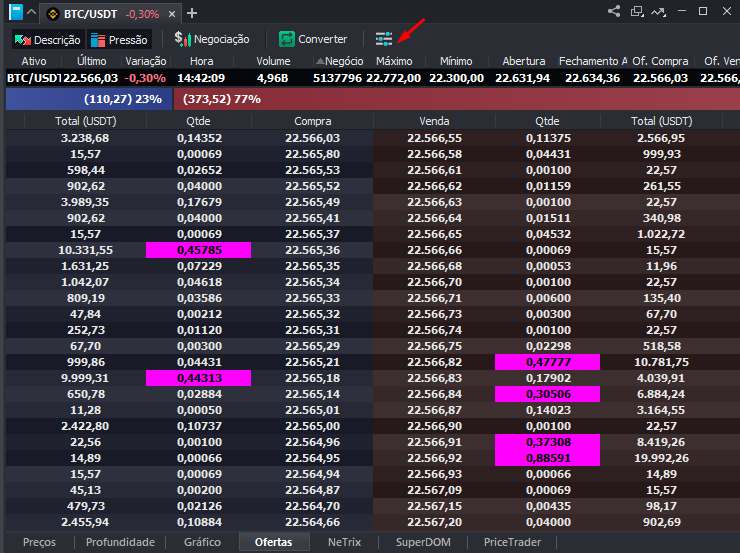Click the Último column header
The image size is (740, 553).
click(92, 61)
